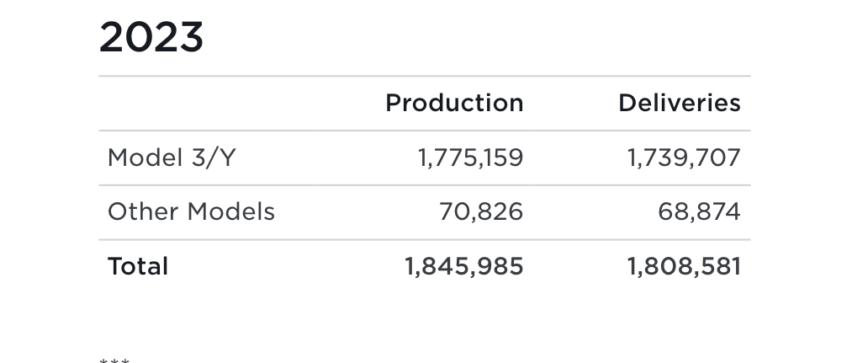Select total deliveries value 1,808,581

(684, 267)
